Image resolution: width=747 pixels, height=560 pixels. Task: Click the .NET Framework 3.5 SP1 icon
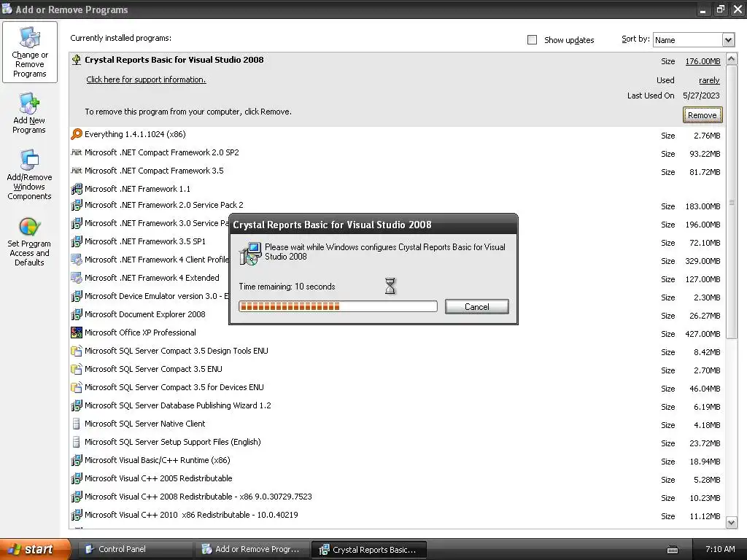[x=76, y=241]
